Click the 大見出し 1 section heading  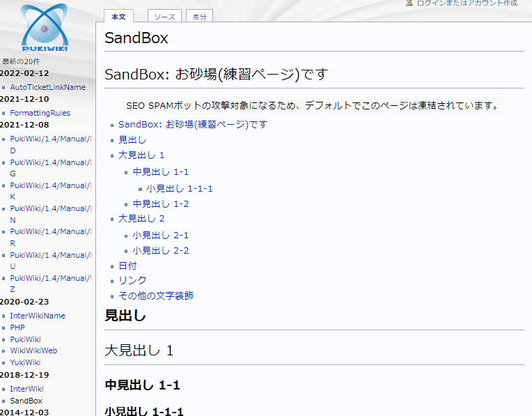click(x=139, y=350)
